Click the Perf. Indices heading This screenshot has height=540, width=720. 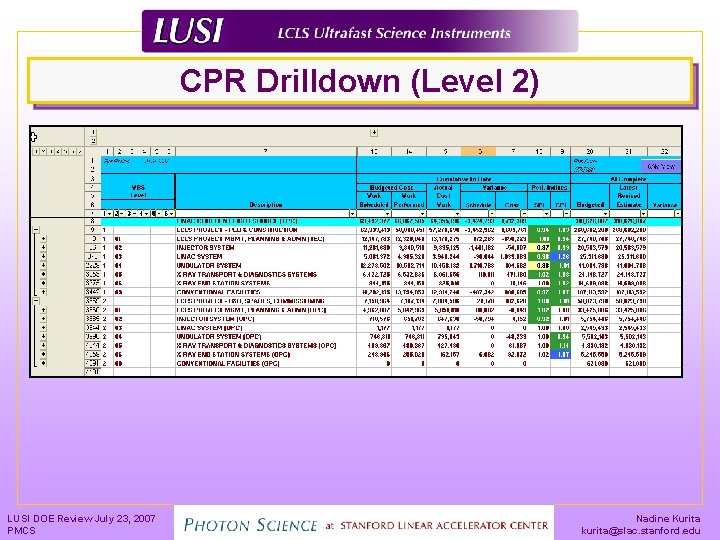(x=549, y=187)
